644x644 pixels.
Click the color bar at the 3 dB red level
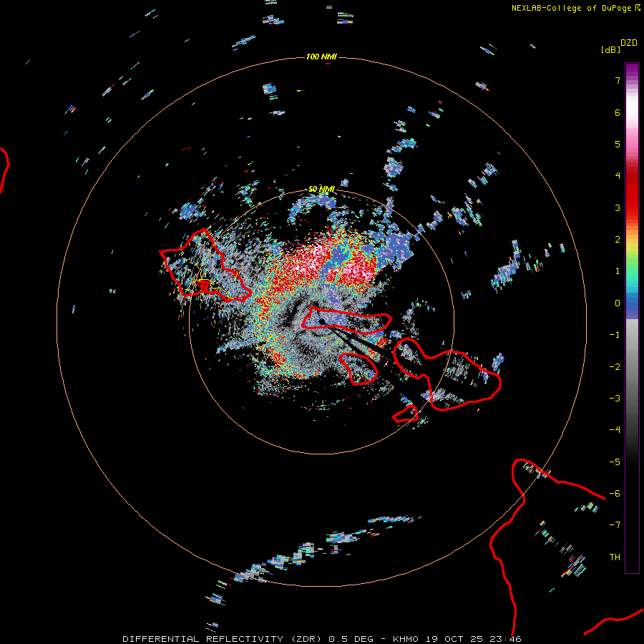tap(632, 208)
